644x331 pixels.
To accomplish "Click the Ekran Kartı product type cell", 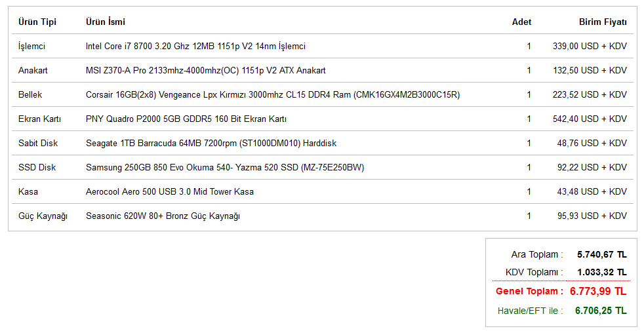I will coord(39,119).
